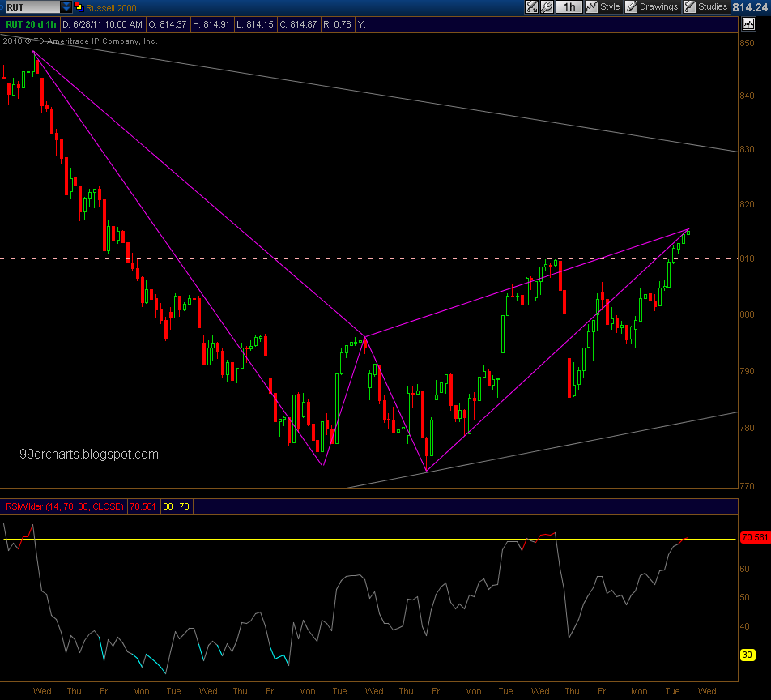The width and height of the screenshot is (771, 700).
Task: Click the pencil icon beside Drawings
Action: 631,6
